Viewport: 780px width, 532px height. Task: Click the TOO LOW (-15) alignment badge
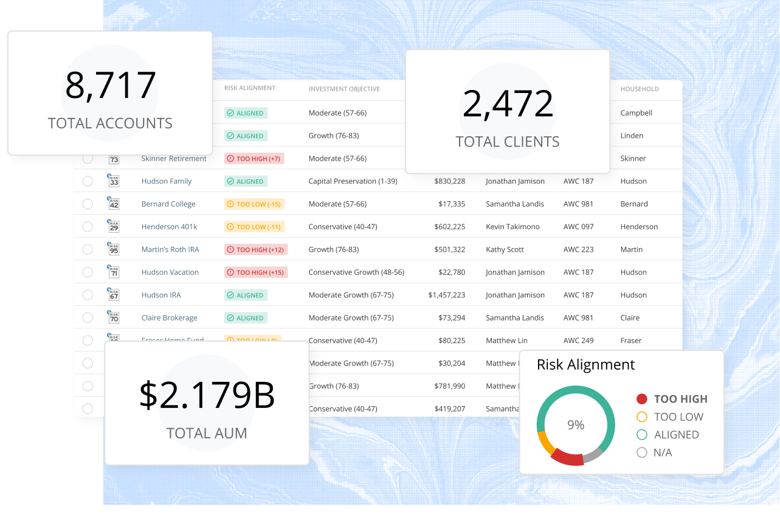[254, 204]
